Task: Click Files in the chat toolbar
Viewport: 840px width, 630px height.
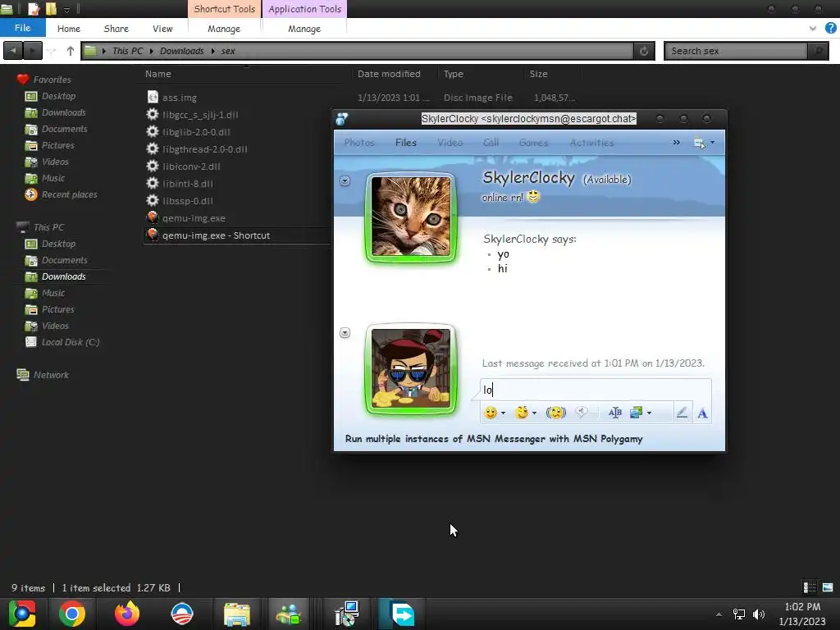Action: [405, 143]
